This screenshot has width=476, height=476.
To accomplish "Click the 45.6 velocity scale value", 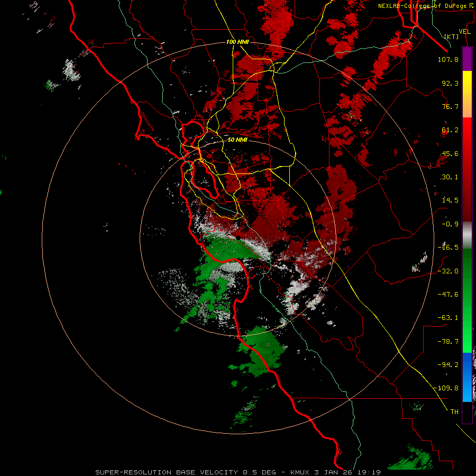I will (x=450, y=153).
